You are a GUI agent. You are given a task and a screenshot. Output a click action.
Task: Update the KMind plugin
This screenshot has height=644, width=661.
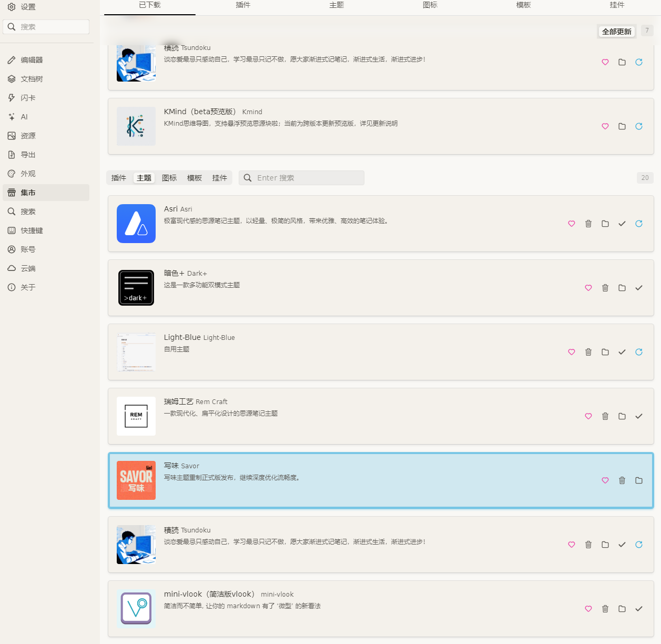pos(639,126)
